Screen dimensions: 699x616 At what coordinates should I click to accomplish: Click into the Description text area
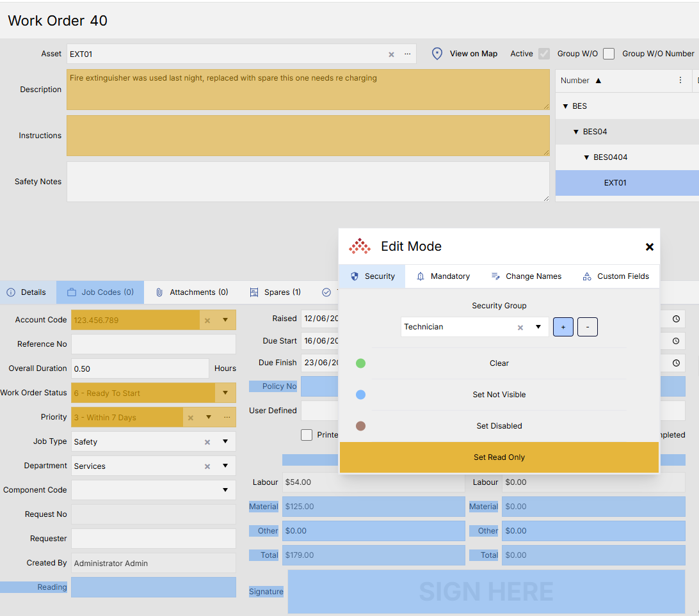308,90
